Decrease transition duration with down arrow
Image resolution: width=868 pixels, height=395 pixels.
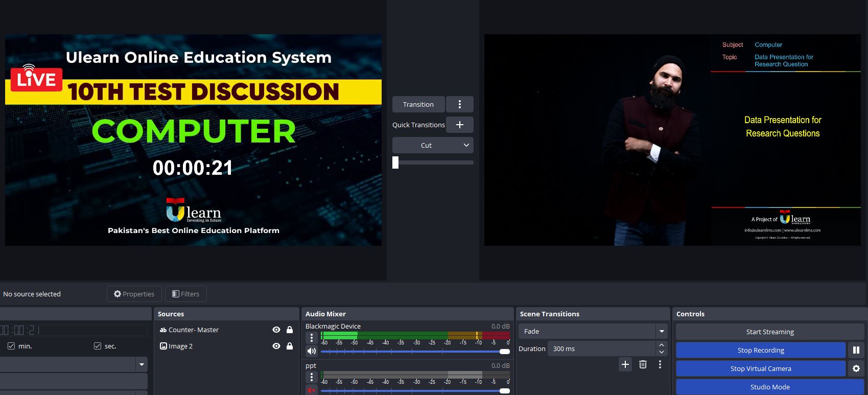pos(662,352)
